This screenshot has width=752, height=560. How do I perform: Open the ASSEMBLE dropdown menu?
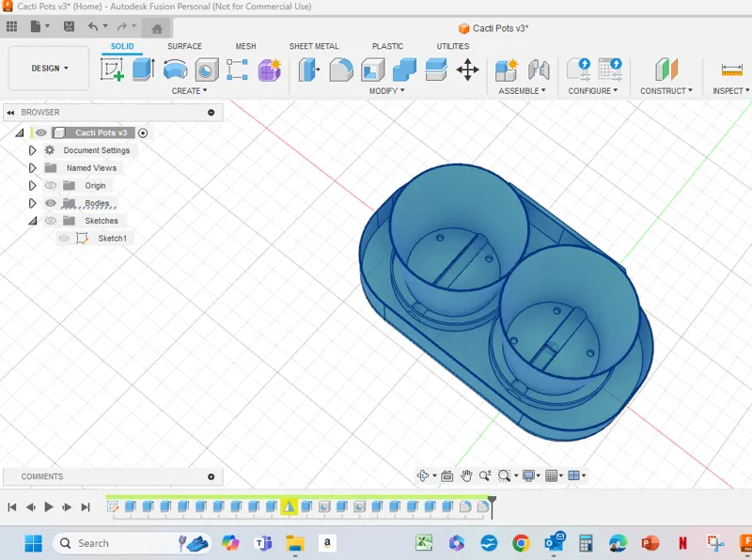point(523,90)
